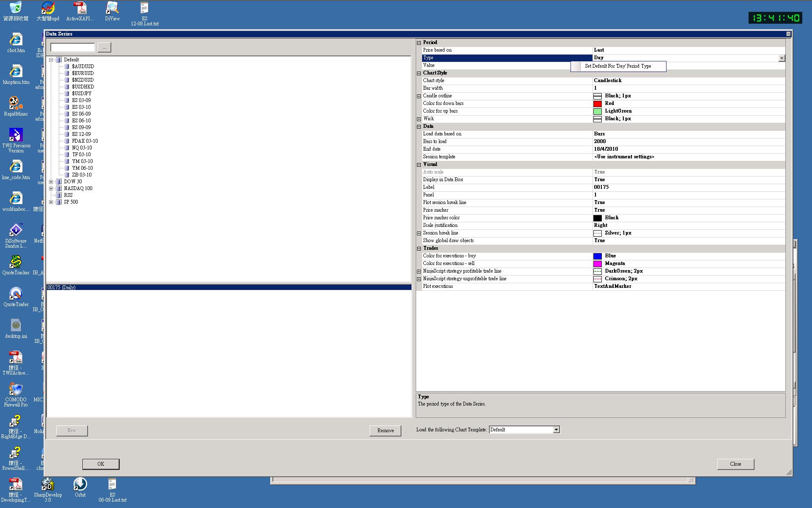Choose Set Default For 'Day' Period Type
Viewport: 812px width, 508px height.
[617, 66]
